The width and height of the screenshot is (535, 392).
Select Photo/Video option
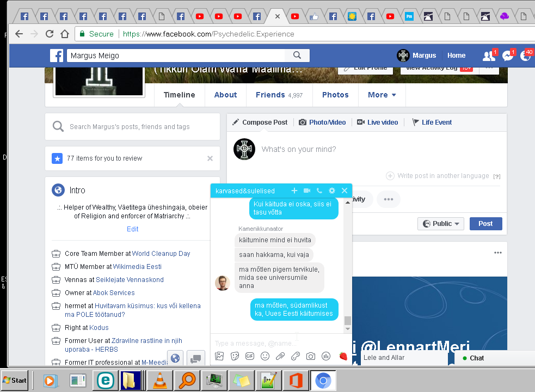point(322,122)
